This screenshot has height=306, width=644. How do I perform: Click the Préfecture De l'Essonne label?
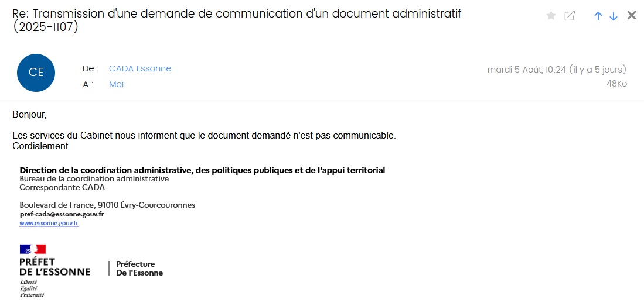point(139,269)
